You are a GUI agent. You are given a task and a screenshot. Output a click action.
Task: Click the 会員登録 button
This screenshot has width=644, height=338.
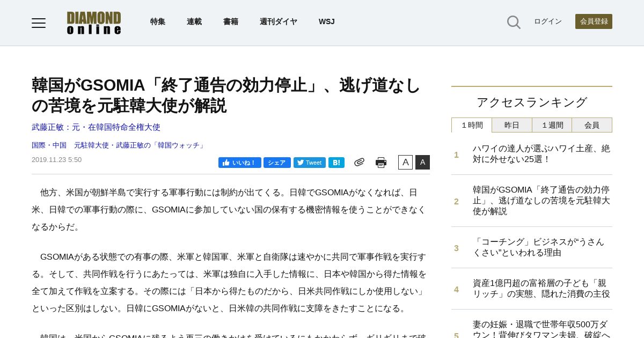(594, 21)
